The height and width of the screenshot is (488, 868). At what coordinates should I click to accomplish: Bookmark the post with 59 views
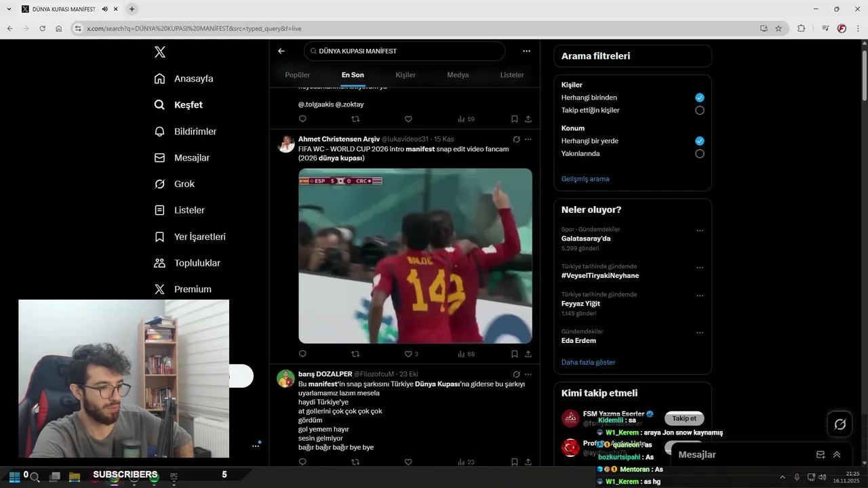coord(515,119)
